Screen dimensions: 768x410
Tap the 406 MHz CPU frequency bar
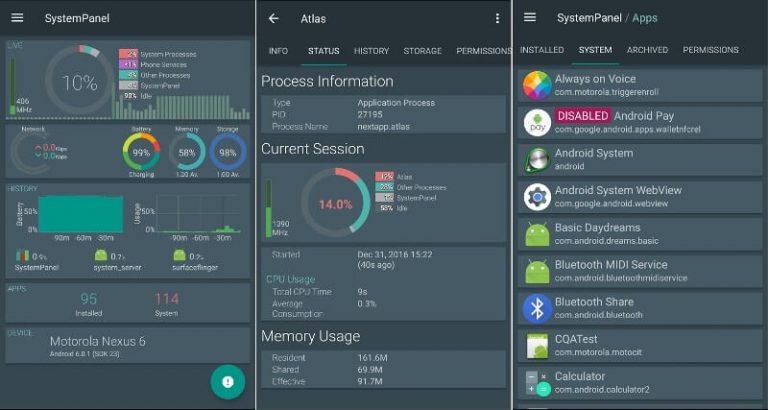[x=12, y=86]
